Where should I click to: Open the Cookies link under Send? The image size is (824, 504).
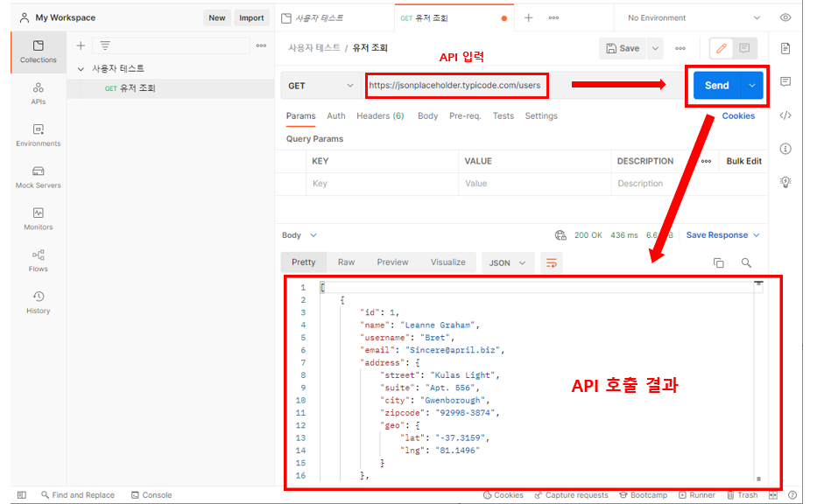pyautogui.click(x=738, y=116)
